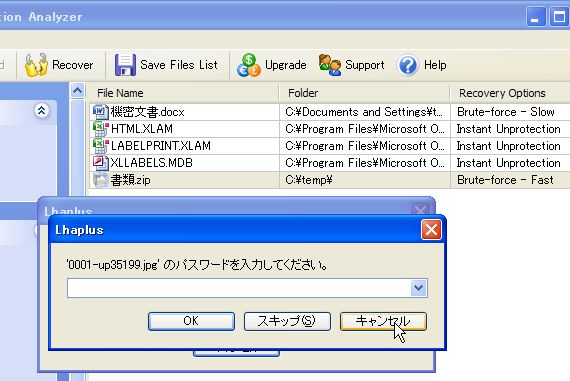This screenshot has width=570, height=381.
Task: Click the Access icon beside XLLABELS.MDB
Action: tap(100, 163)
